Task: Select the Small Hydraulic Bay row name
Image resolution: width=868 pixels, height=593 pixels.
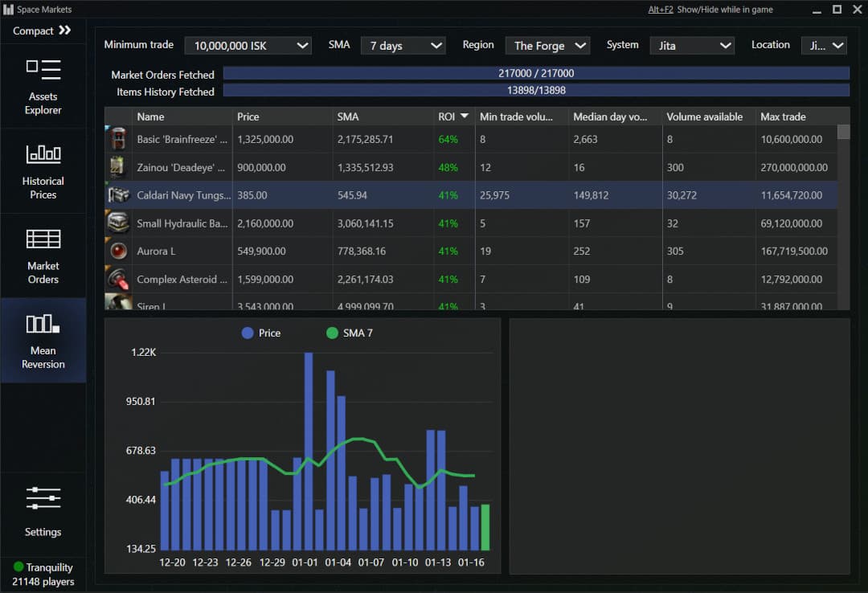Action: [182, 223]
